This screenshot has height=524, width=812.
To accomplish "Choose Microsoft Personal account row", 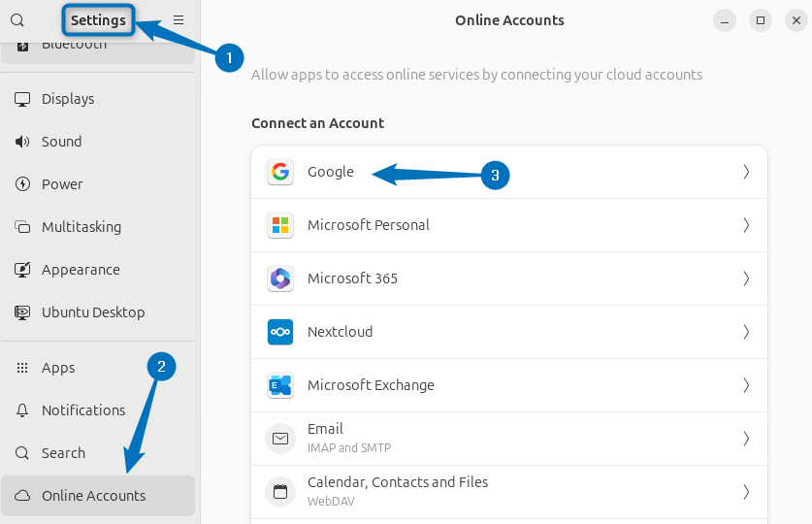I will (x=509, y=225).
